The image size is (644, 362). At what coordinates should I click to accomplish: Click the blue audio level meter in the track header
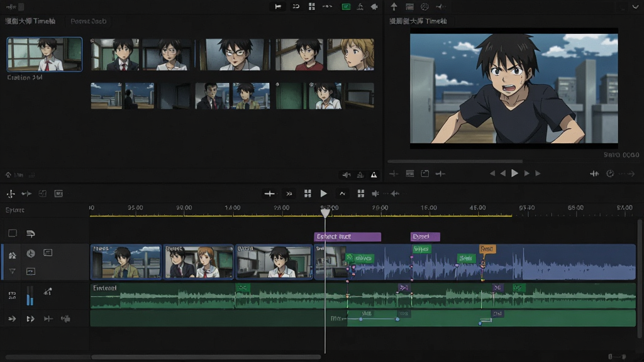click(30, 296)
